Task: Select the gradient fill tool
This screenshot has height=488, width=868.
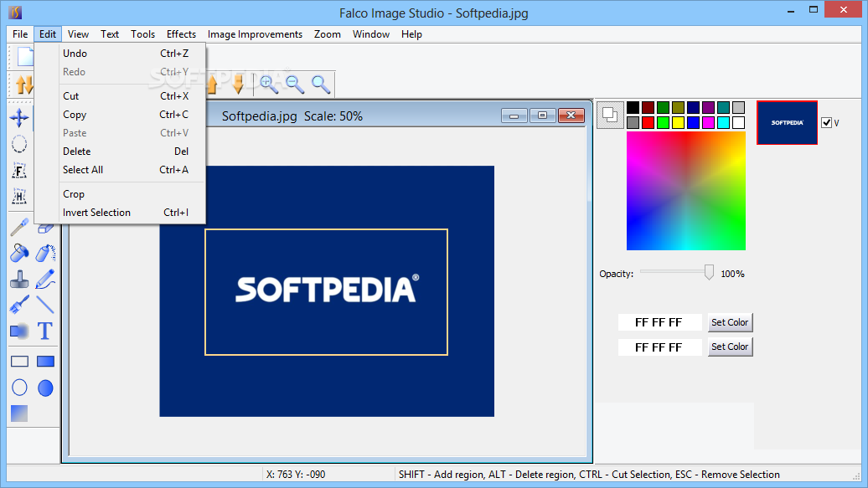Action: tap(19, 414)
